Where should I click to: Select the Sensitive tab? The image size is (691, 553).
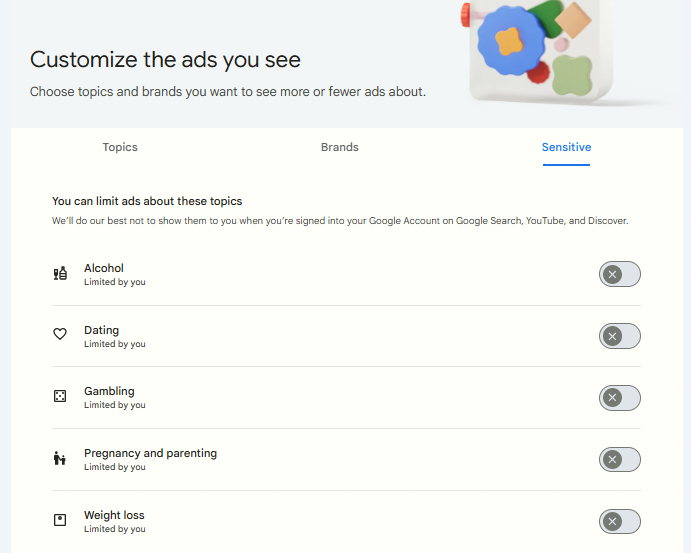click(x=566, y=147)
